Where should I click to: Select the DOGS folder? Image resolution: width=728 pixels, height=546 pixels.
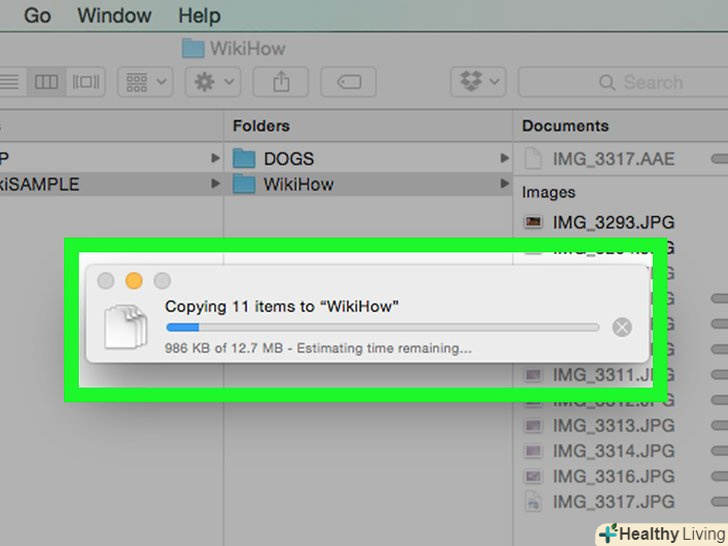368,159
